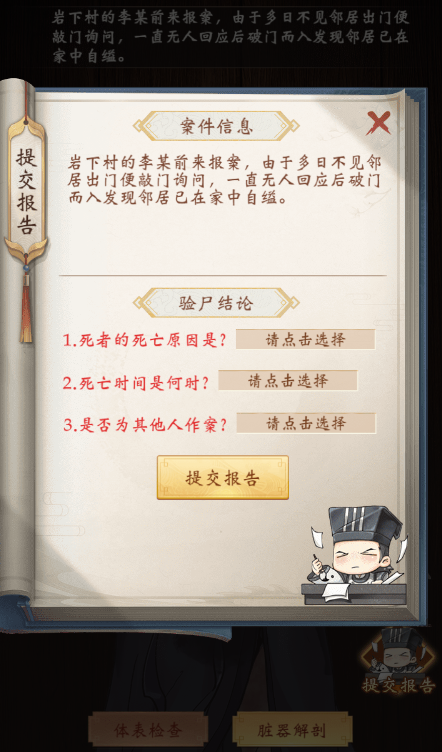Open cause of death selection dropdown
This screenshot has width=442, height=752.
305,340
